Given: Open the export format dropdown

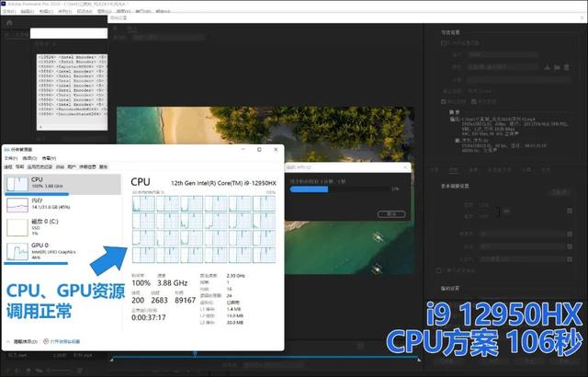Looking at the screenshot, I should coord(503,54).
